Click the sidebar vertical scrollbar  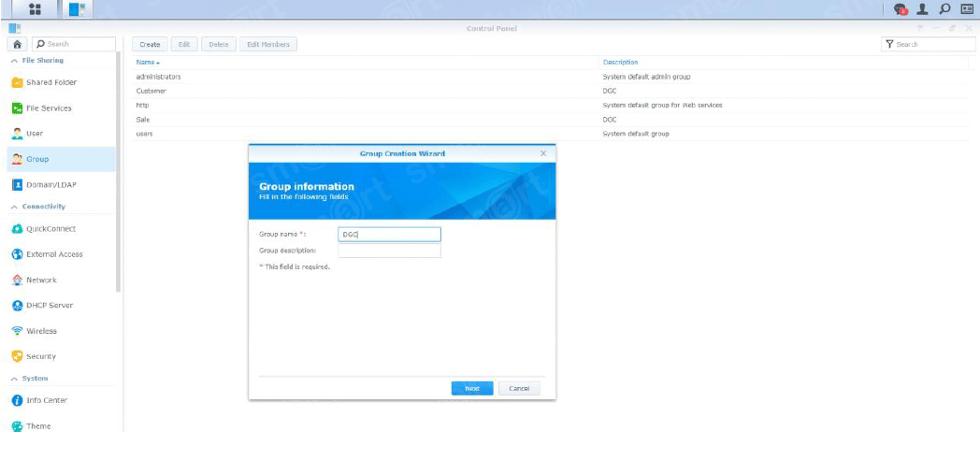(x=119, y=172)
